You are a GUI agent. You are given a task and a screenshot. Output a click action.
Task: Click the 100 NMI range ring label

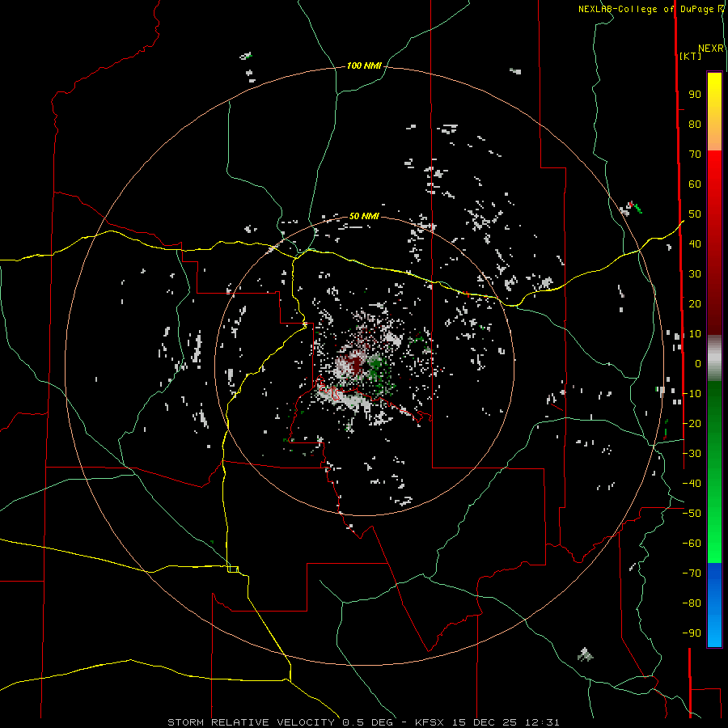[x=364, y=66]
